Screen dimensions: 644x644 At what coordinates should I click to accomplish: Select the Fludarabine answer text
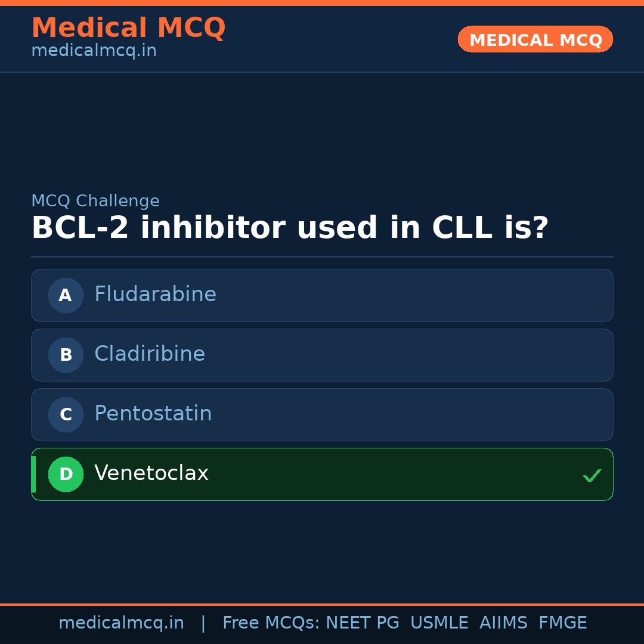(x=155, y=295)
